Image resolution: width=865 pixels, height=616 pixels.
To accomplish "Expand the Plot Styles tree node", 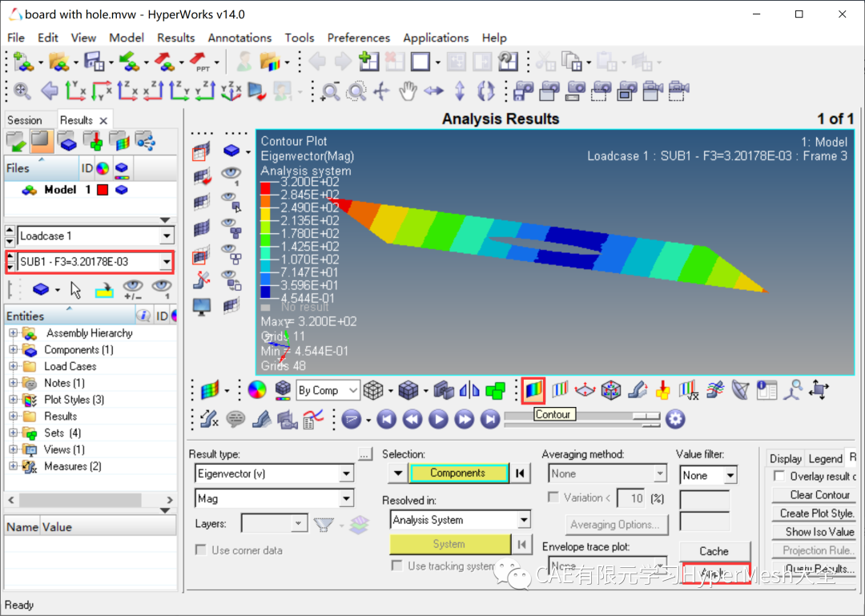I will (x=14, y=400).
